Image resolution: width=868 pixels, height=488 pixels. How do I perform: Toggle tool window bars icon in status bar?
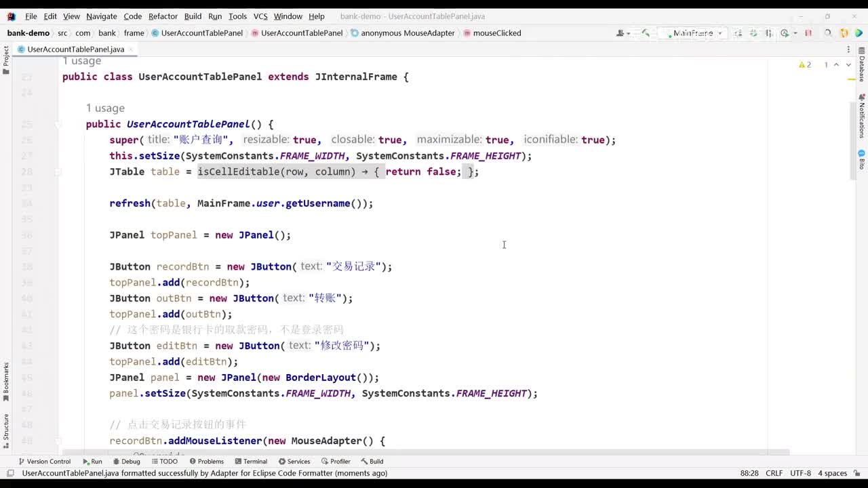coord(9,473)
